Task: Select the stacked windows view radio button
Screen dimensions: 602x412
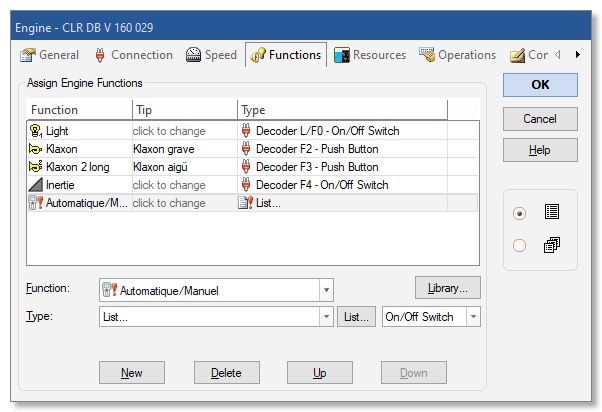Action: point(519,245)
